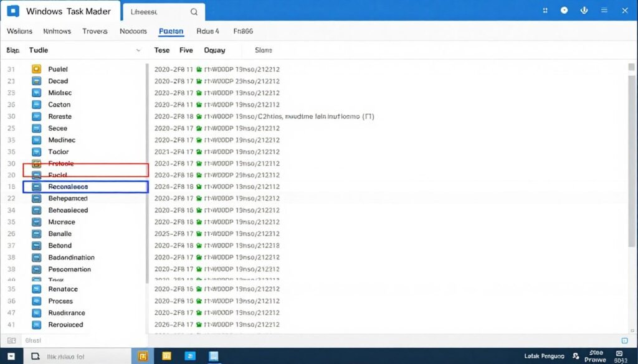Select the Reconaleeos process icon
638x364 pixels.
coord(36,187)
